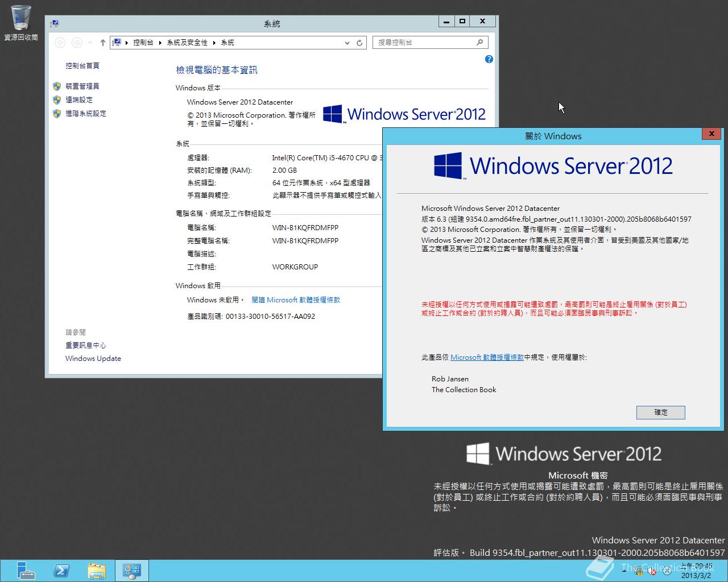Click the search magnifier icon
Viewport: 728px width, 582px height.
[479, 42]
